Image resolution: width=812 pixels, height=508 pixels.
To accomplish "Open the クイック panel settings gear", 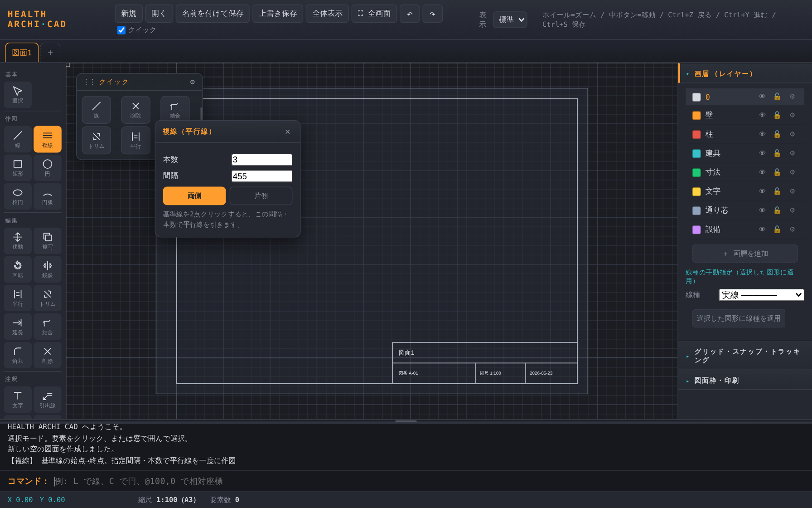I will point(193,82).
